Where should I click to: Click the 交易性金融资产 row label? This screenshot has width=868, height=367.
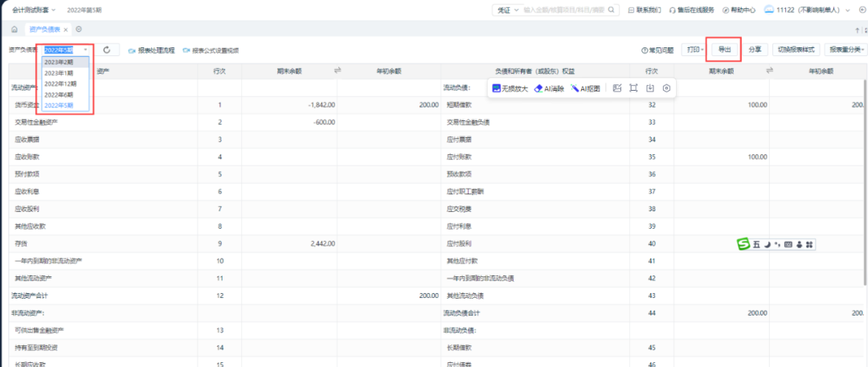[36, 122]
